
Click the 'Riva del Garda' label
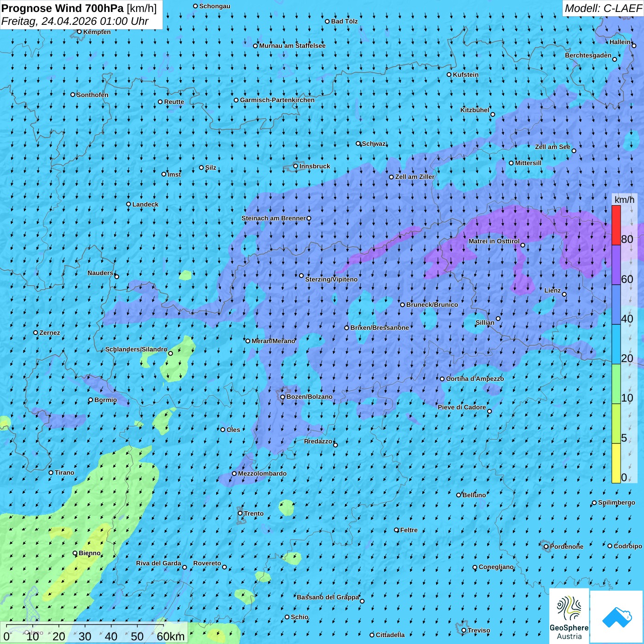pyautogui.click(x=159, y=563)
